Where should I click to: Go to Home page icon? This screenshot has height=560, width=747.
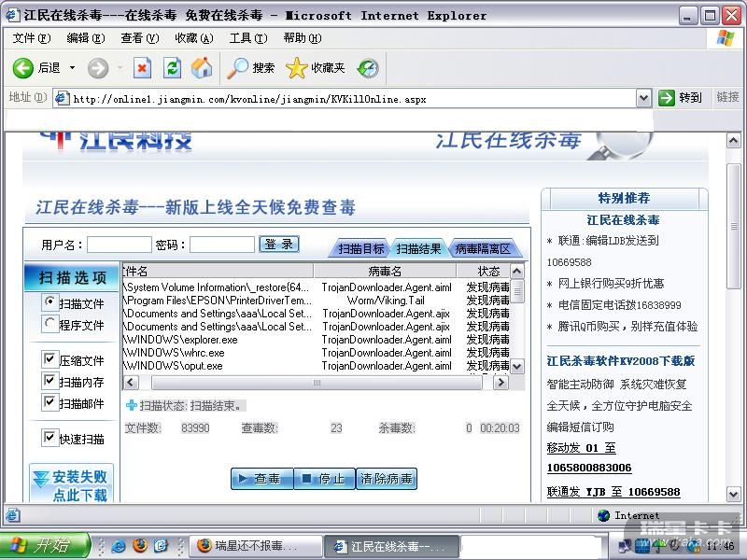coord(202,67)
